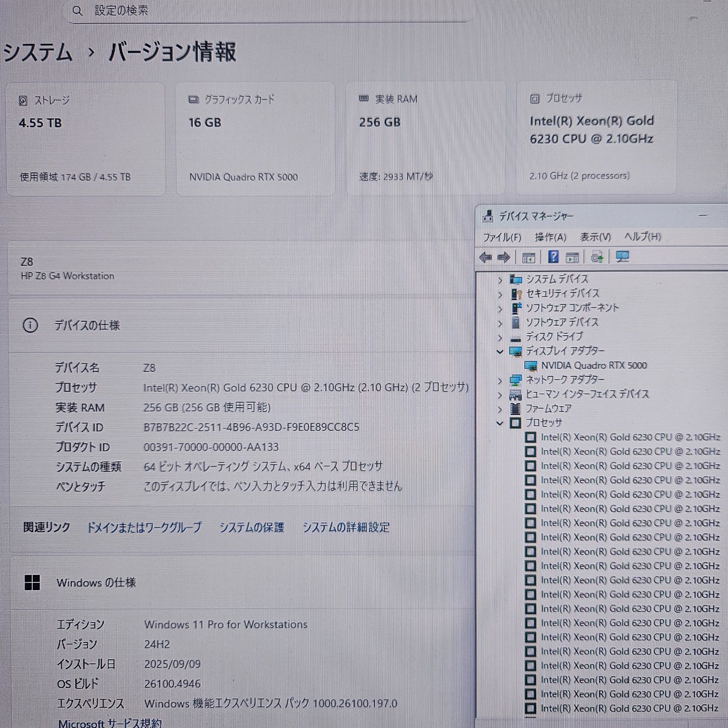This screenshot has height=728, width=728.
Task: Click the search magnifier icon in settings
Action: (78, 11)
